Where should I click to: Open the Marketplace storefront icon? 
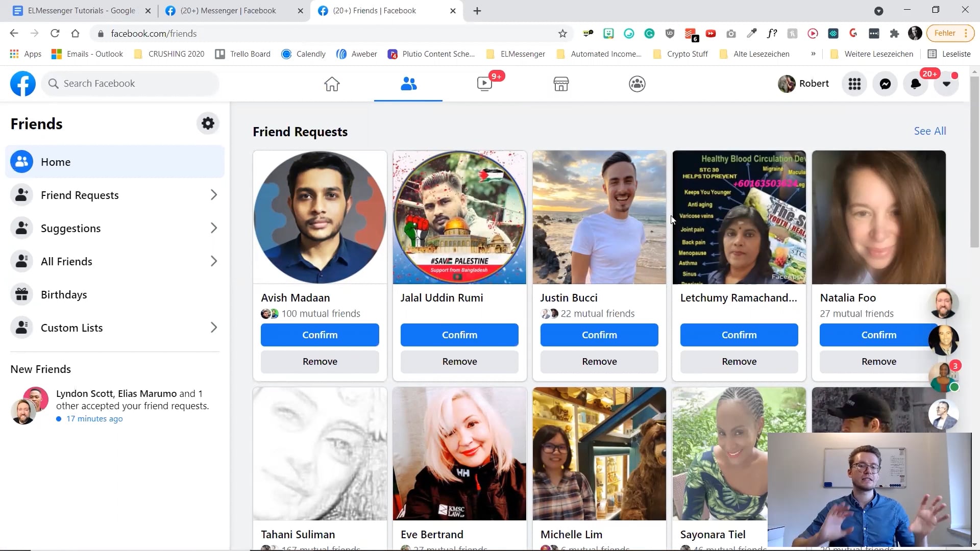point(560,84)
